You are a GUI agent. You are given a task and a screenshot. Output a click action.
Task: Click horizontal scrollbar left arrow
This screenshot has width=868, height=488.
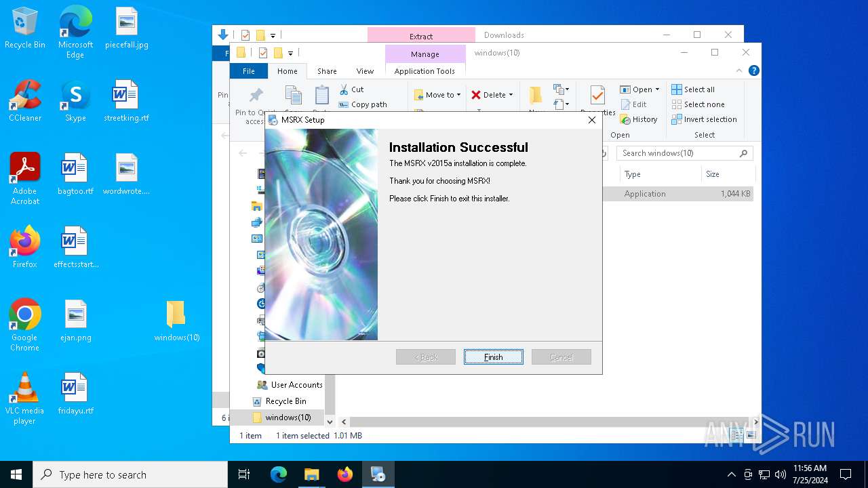pos(344,422)
